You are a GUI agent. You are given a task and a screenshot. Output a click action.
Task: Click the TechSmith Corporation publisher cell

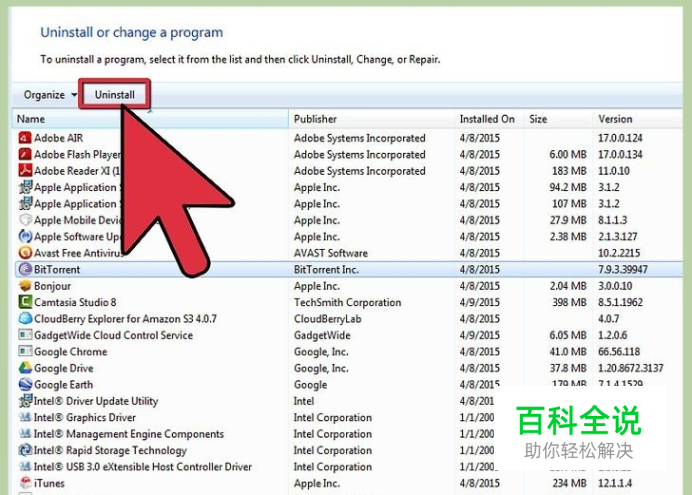pos(348,302)
